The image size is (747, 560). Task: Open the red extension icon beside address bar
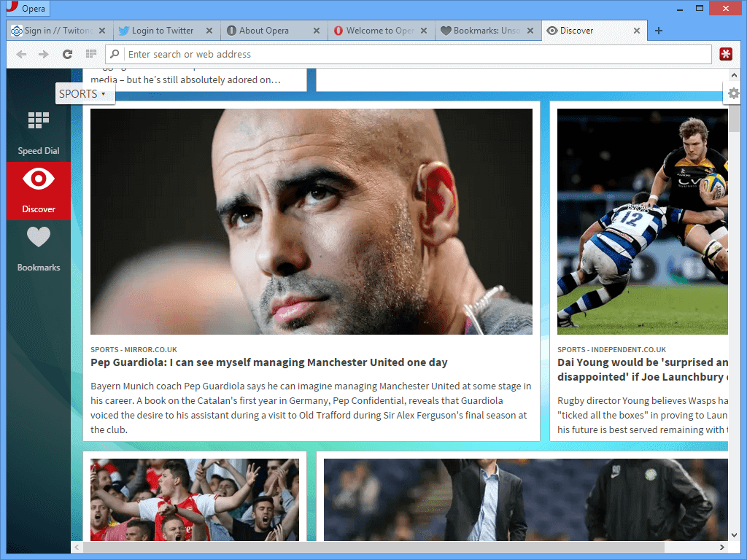[726, 54]
